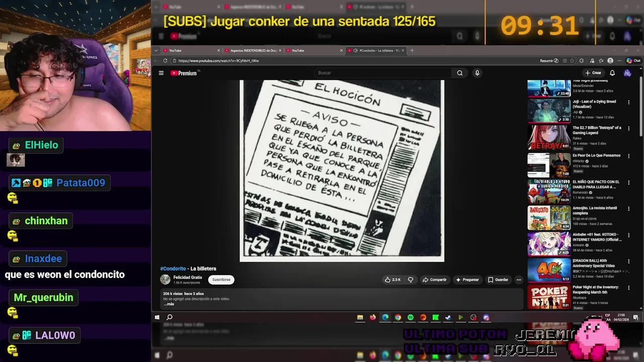Mute the #Condorito tab via speaker icon
Viewport: 644px width, 362px height.
[355, 50]
